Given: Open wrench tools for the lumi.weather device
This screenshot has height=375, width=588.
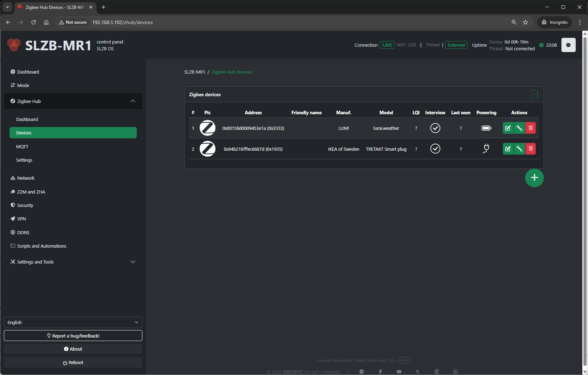Looking at the screenshot, I should (x=519, y=128).
